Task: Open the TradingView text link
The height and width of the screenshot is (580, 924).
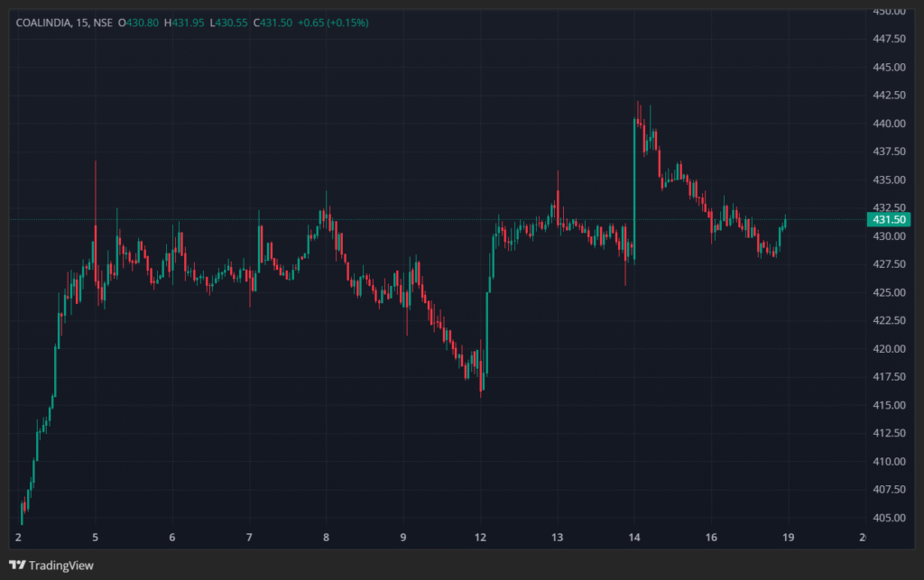Action: pyautogui.click(x=60, y=566)
